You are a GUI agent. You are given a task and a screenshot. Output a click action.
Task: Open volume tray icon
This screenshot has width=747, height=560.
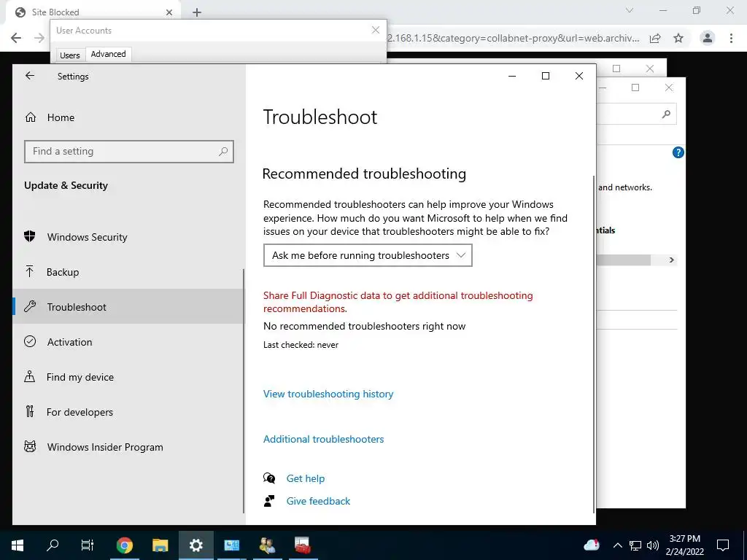click(653, 545)
